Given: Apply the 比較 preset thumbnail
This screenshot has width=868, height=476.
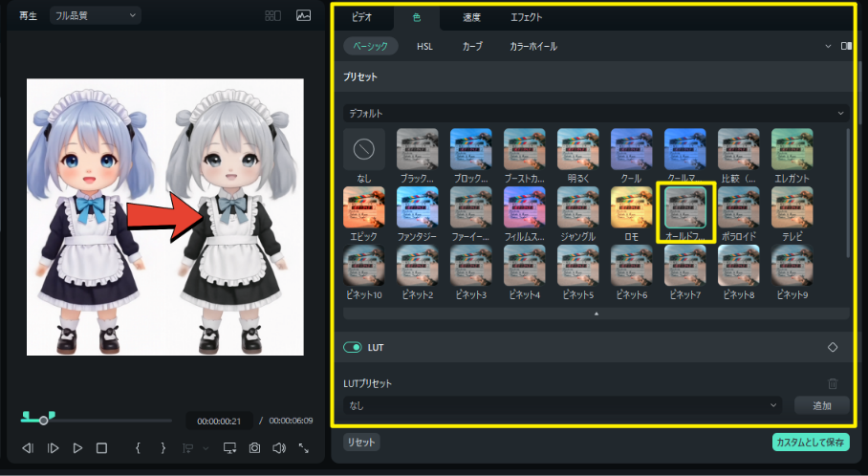Looking at the screenshot, I should click(738, 149).
